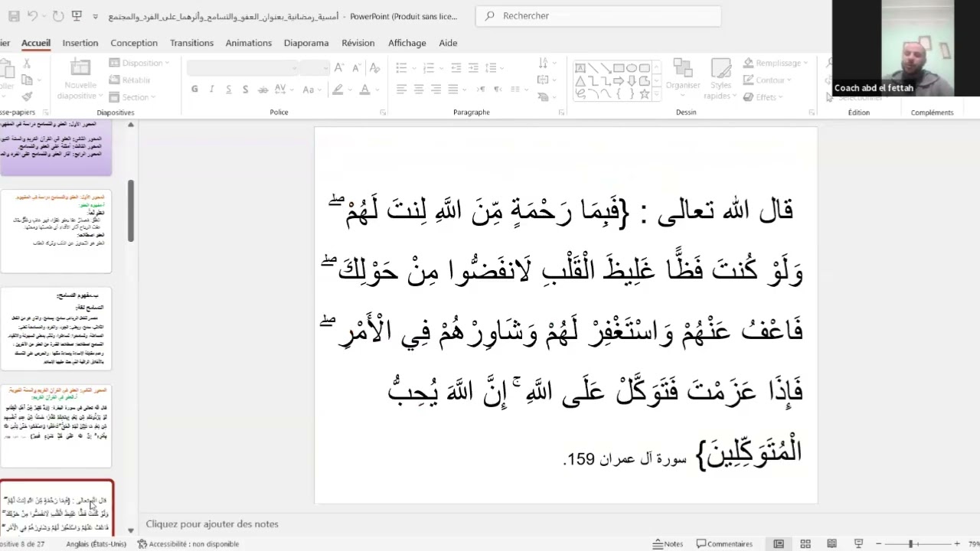Viewport: 980px width, 551px height.
Task: Open Styles rapides quick styles
Action: (x=720, y=80)
